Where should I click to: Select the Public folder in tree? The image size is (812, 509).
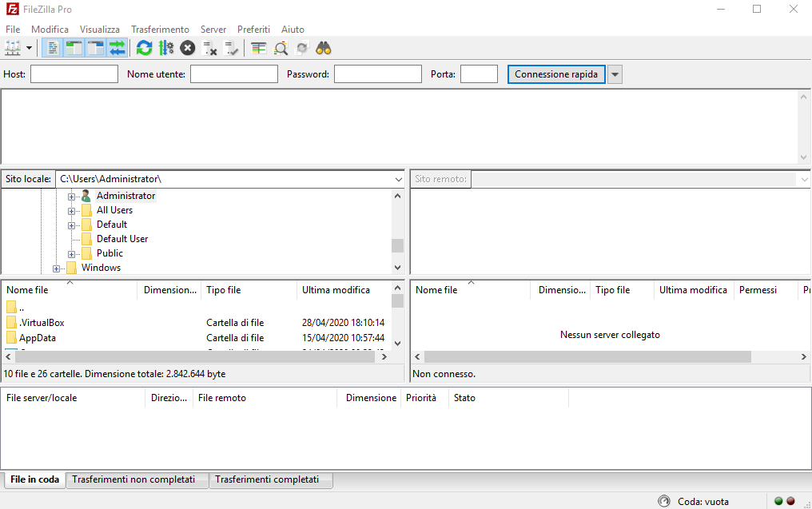(109, 253)
